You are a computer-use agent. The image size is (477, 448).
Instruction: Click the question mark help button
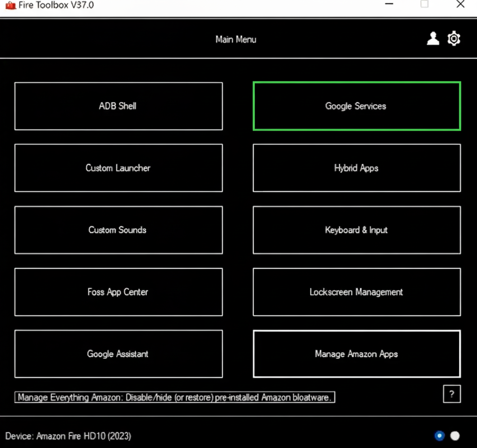point(452,394)
